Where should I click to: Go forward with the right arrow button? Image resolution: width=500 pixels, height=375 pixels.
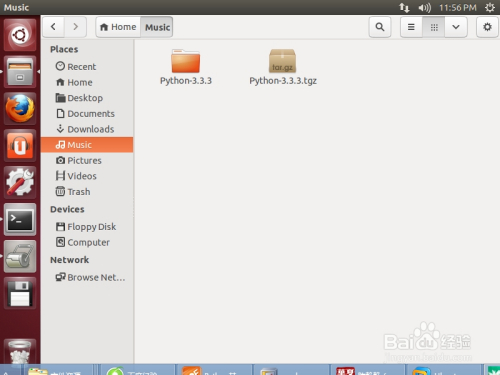pyautogui.click(x=76, y=27)
